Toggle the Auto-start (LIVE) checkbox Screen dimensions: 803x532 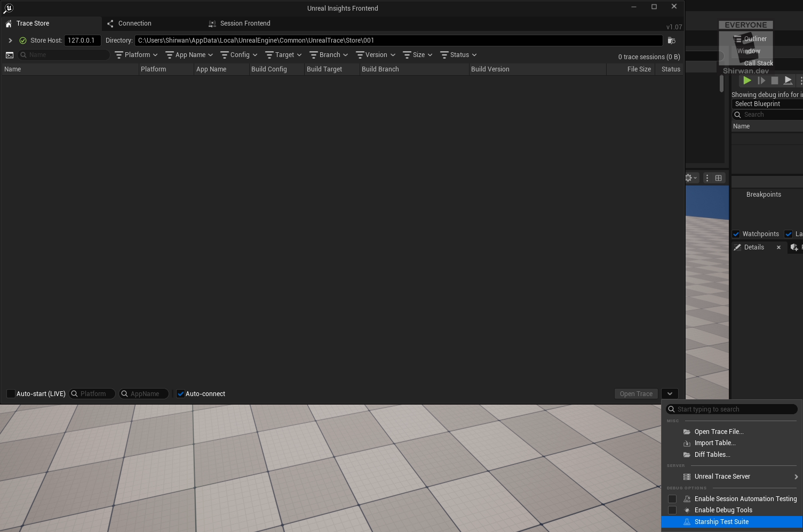point(11,394)
